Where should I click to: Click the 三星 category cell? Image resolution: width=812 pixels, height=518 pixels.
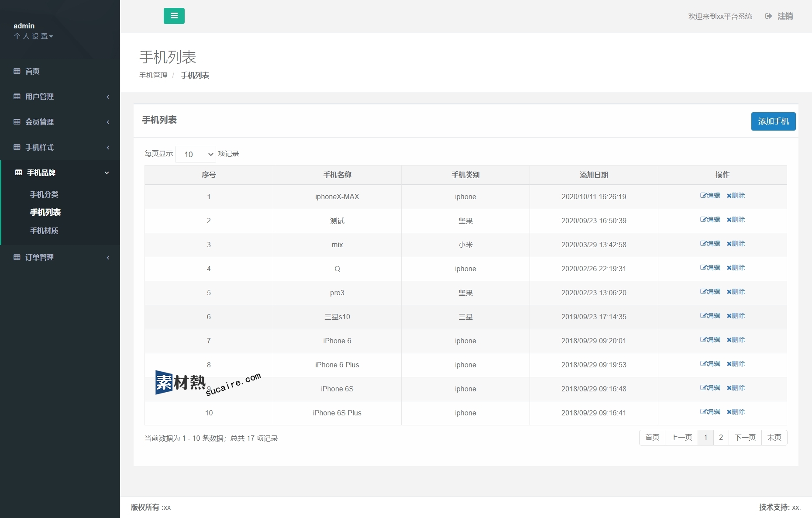(465, 317)
